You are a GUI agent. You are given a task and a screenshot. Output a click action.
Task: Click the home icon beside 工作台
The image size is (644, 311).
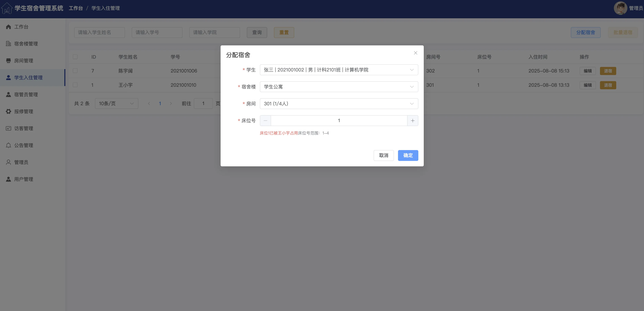point(8,27)
